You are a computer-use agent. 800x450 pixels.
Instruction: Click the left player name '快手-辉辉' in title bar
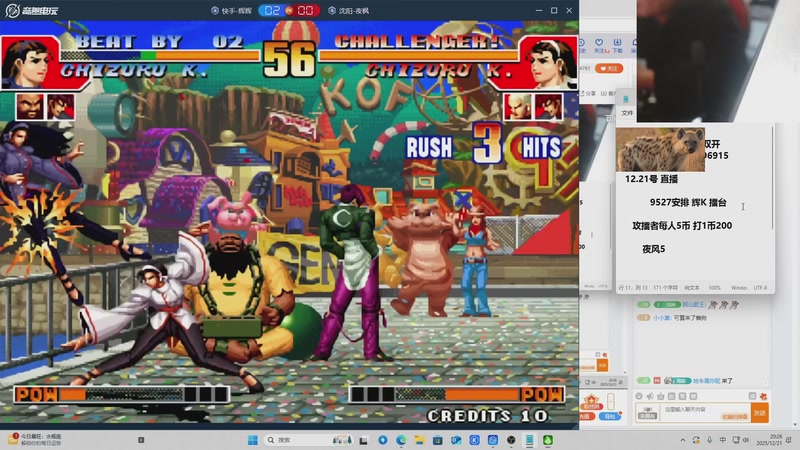(x=233, y=10)
